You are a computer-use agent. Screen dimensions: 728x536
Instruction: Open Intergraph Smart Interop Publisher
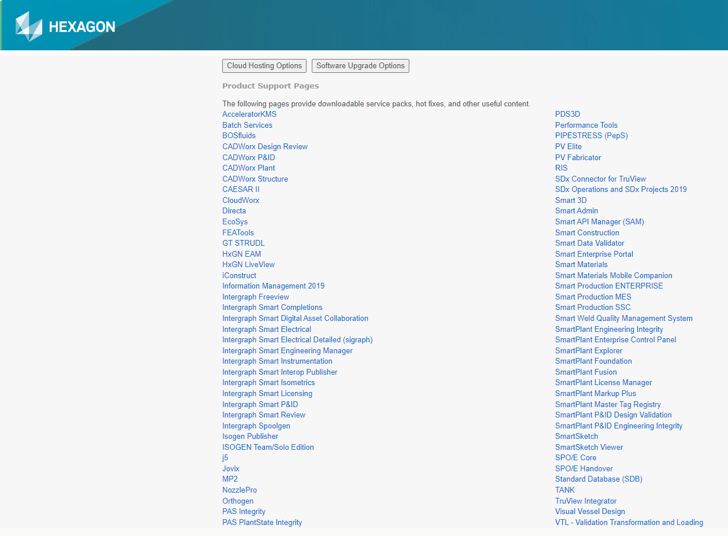280,372
